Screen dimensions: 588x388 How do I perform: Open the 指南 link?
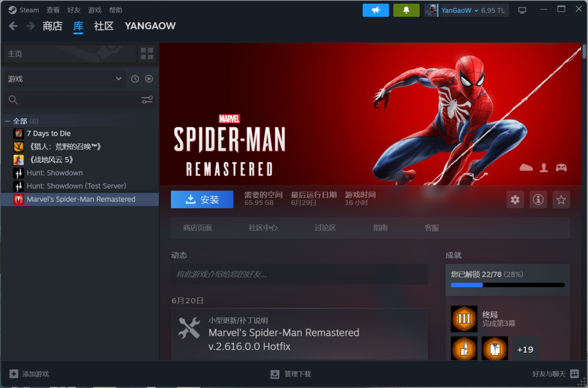[x=380, y=228]
